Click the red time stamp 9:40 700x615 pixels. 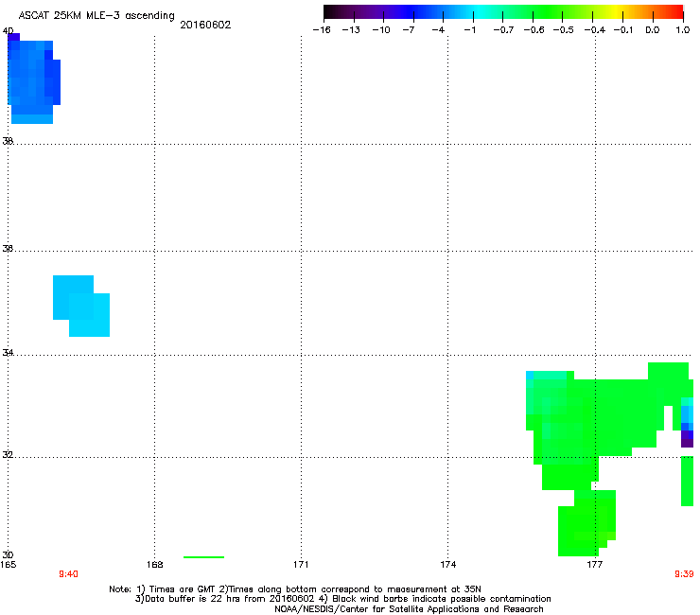68,574
